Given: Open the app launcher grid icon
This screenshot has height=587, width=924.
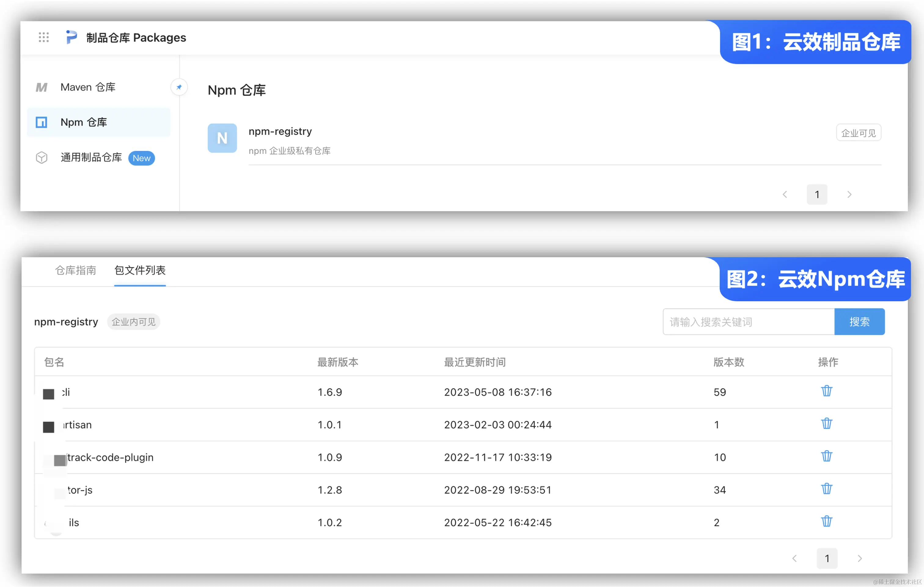Looking at the screenshot, I should (44, 37).
